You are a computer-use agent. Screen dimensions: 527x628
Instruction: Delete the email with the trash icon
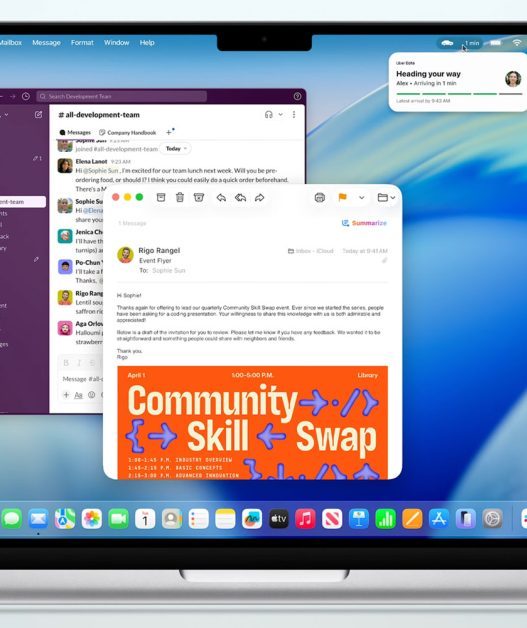pyautogui.click(x=180, y=197)
